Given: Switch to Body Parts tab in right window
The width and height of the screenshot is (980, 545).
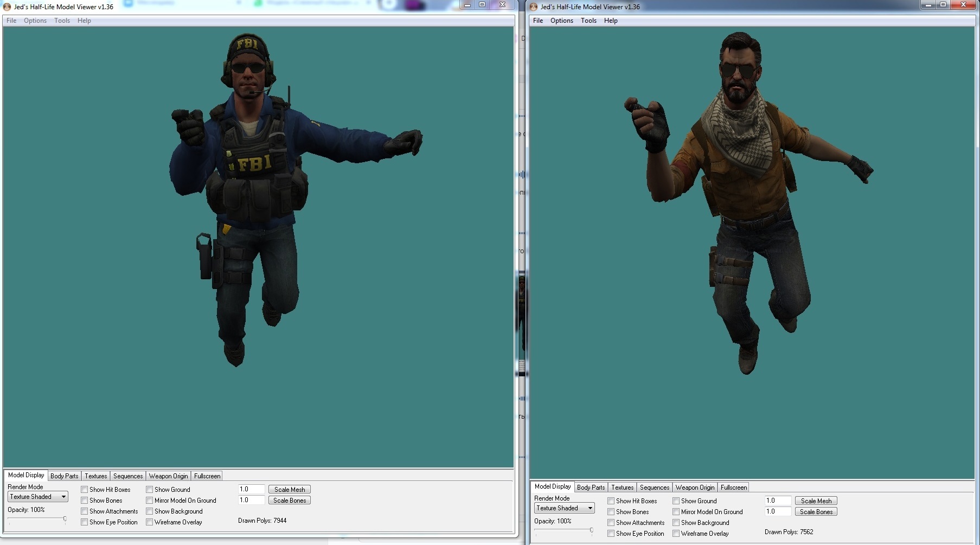Looking at the screenshot, I should click(591, 488).
